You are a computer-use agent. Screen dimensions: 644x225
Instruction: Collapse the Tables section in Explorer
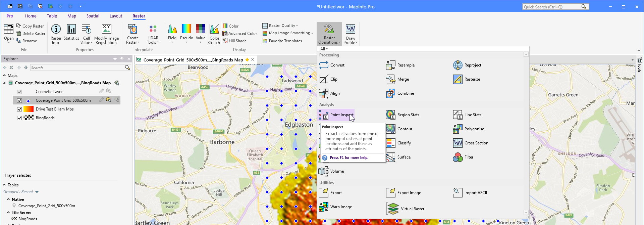pos(4,185)
